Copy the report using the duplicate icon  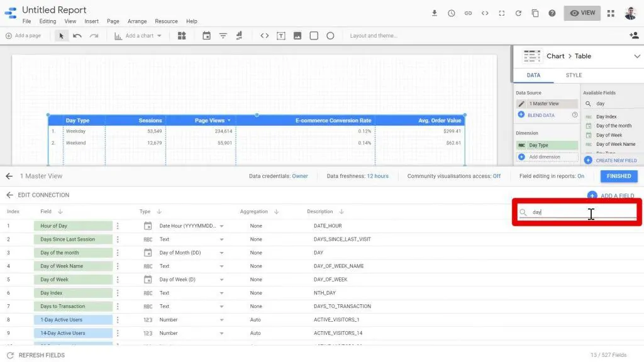535,12
